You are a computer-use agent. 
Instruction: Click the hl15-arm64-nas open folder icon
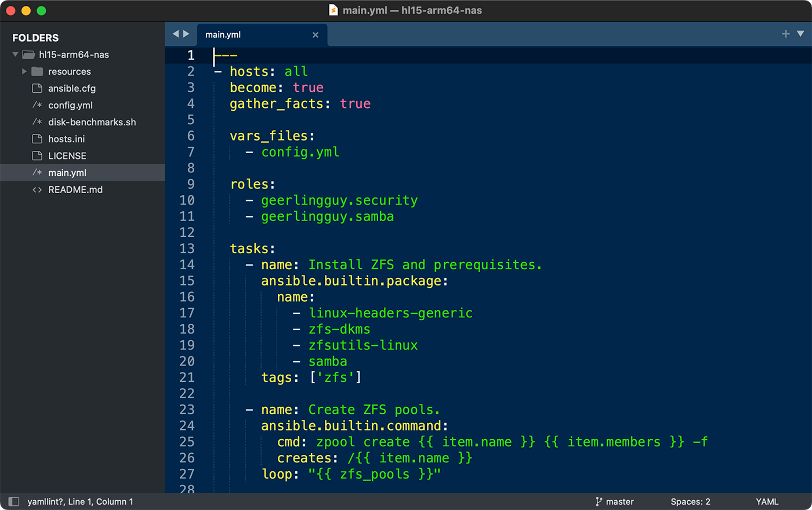tap(28, 55)
